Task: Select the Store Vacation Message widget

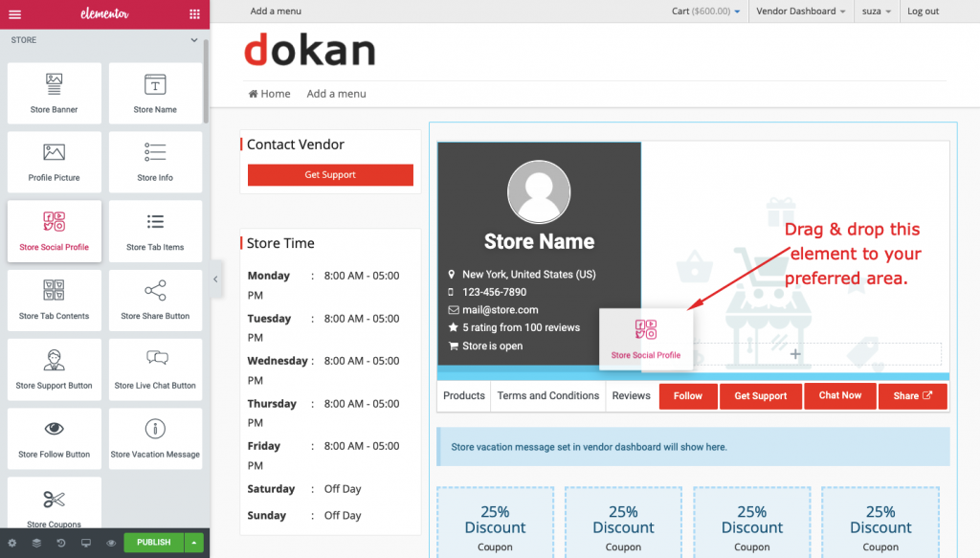Action: point(155,438)
